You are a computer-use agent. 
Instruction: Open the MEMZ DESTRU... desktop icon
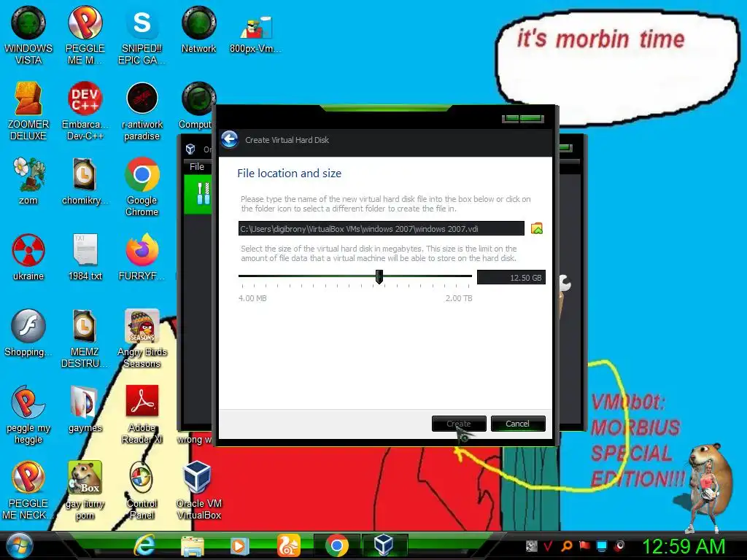(85, 338)
